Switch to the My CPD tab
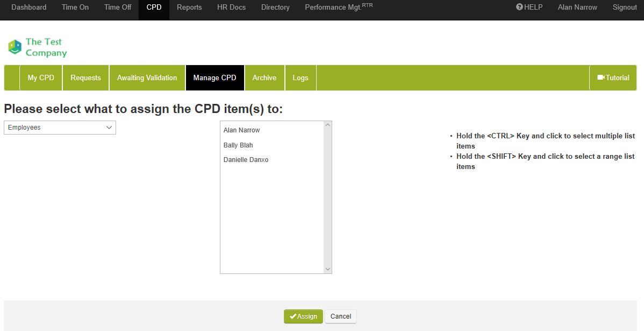This screenshot has width=644, height=331. 41,78
